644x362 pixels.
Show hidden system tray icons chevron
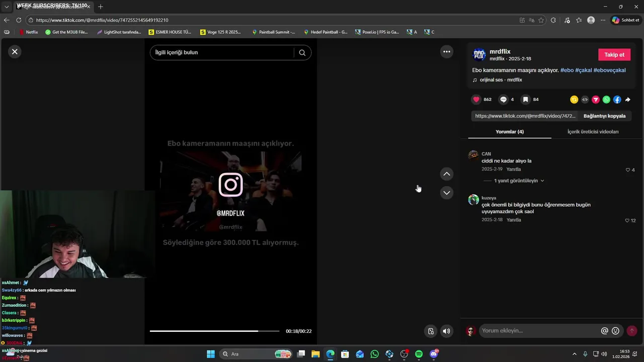coord(575,354)
